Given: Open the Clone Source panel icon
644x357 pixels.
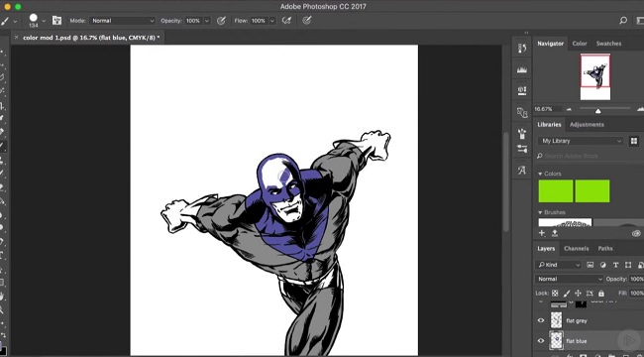Looking at the screenshot, I should point(522,90).
